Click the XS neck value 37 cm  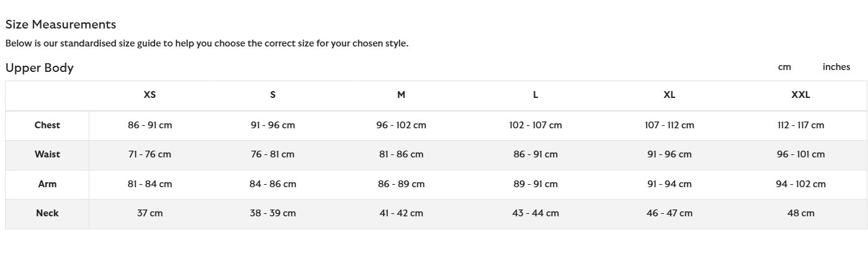150,213
